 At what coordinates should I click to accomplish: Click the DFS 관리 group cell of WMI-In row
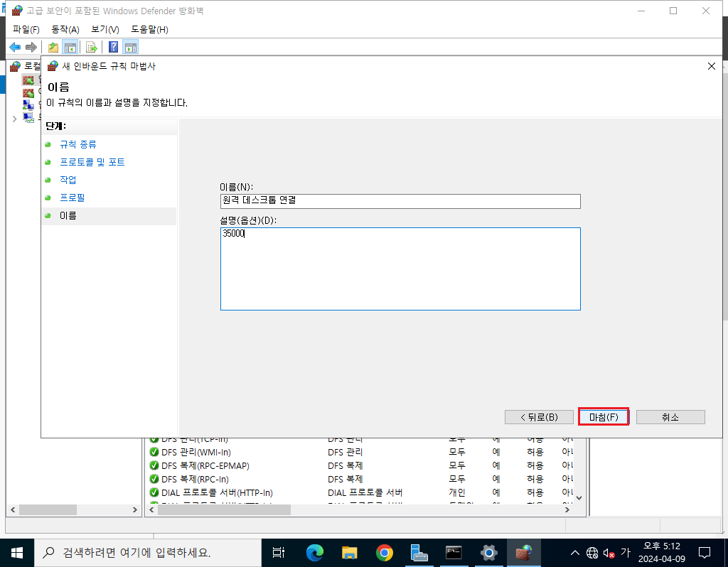click(x=345, y=452)
